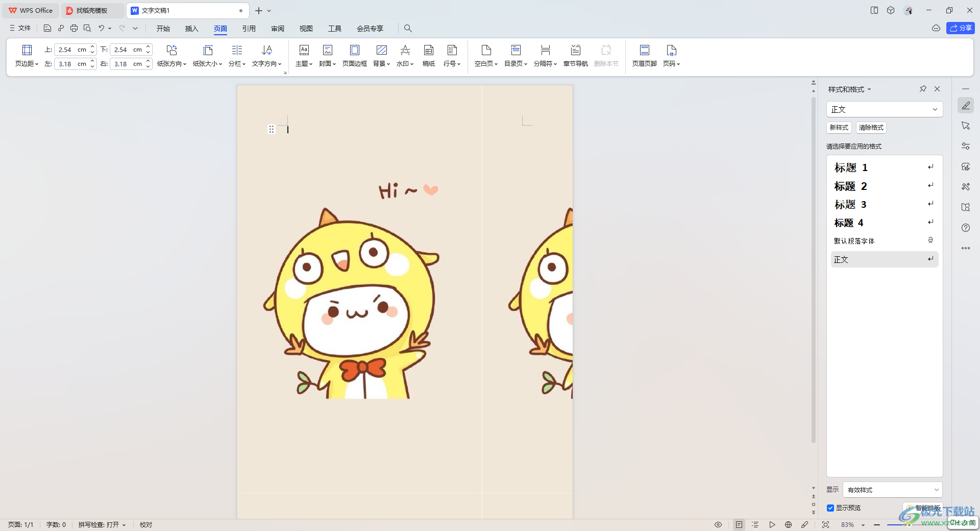Open the 主题 themes gallery

pyautogui.click(x=304, y=56)
